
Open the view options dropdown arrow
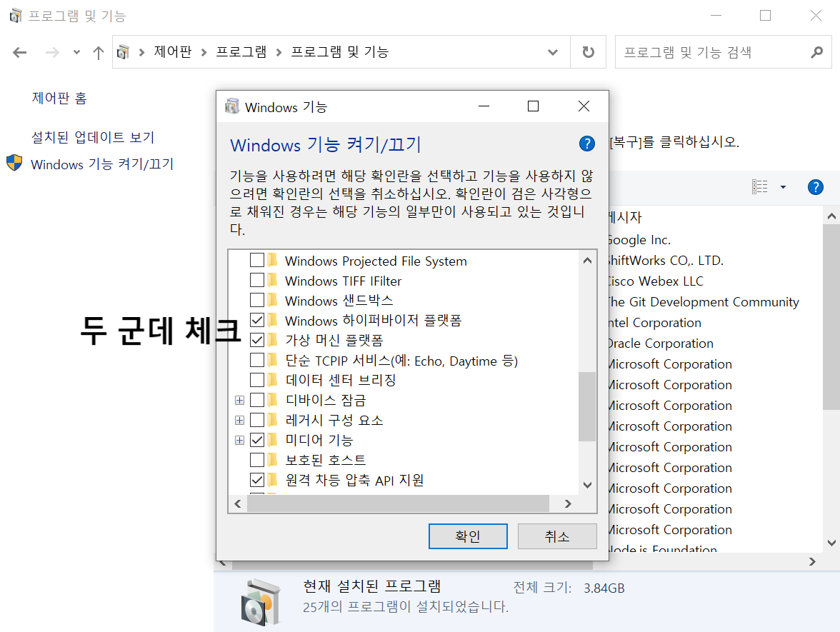[x=783, y=187]
